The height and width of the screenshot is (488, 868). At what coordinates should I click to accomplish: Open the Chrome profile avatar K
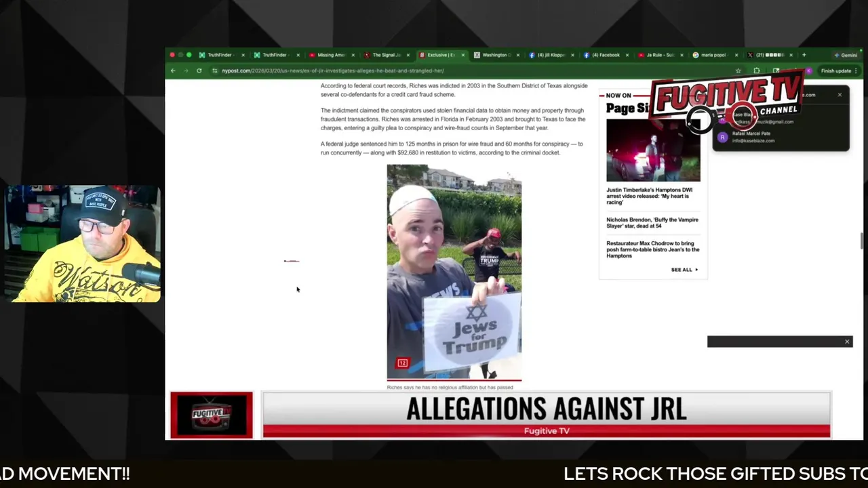click(x=808, y=70)
